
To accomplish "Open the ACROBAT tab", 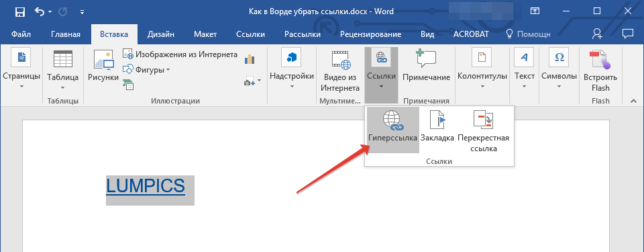I will click(x=471, y=34).
